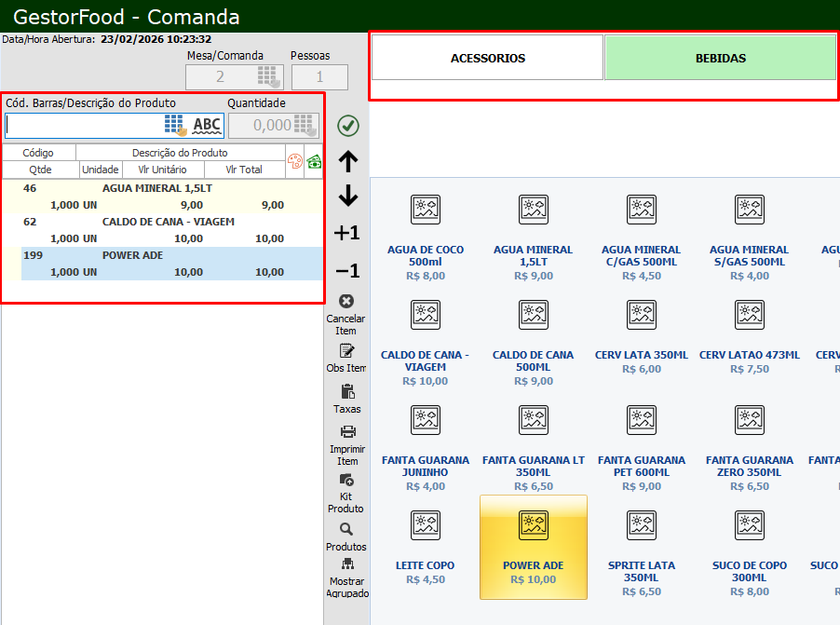Switch to the ACESSORIOS category tab
The width and height of the screenshot is (840, 625).
pos(488,58)
